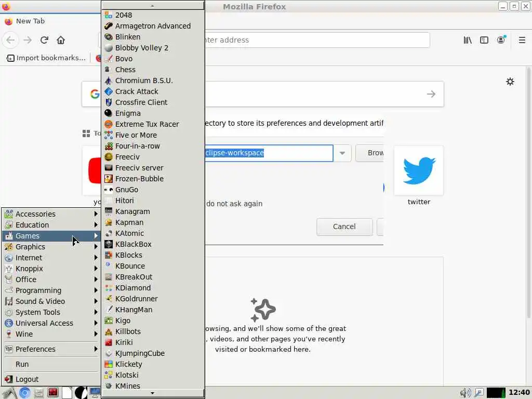Expand the Graphics submenu
Viewport: 532px width, 399px height.
click(x=51, y=247)
